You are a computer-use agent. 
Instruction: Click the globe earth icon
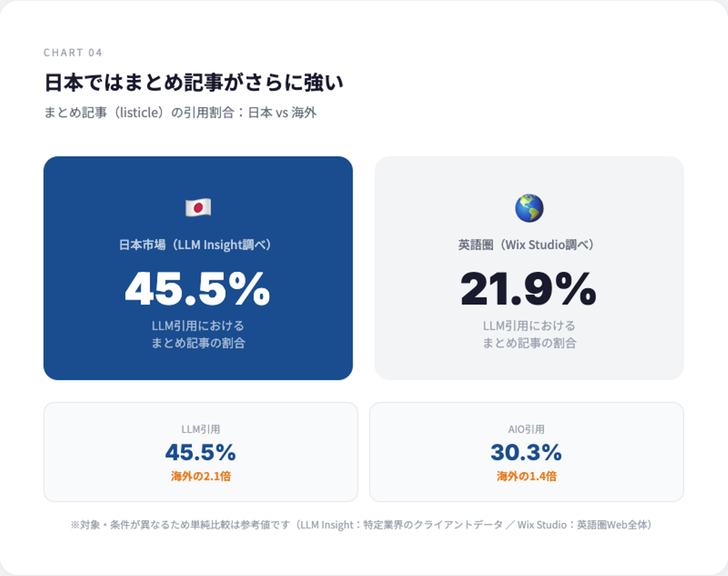click(529, 208)
